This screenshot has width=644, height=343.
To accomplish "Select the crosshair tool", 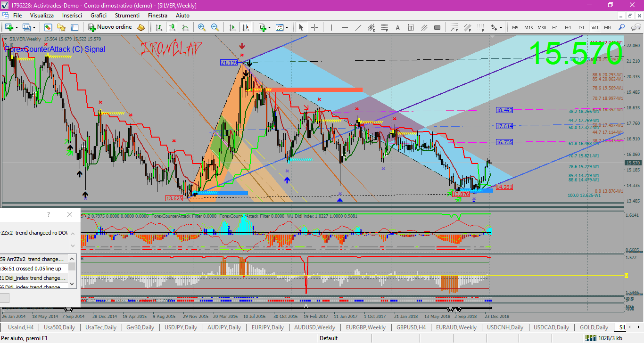I will pos(314,27).
